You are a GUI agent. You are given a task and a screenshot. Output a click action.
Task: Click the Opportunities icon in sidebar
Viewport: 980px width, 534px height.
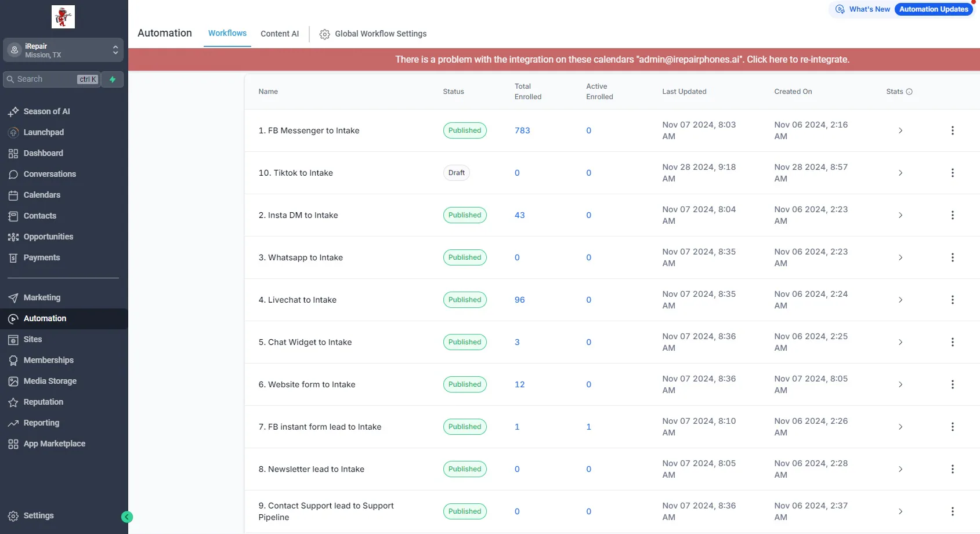coord(13,237)
